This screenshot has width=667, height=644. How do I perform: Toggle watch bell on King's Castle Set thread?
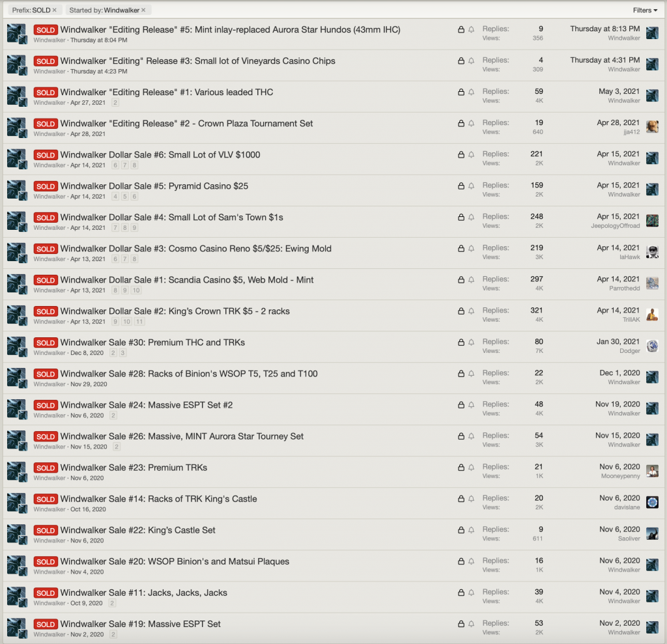tap(471, 530)
